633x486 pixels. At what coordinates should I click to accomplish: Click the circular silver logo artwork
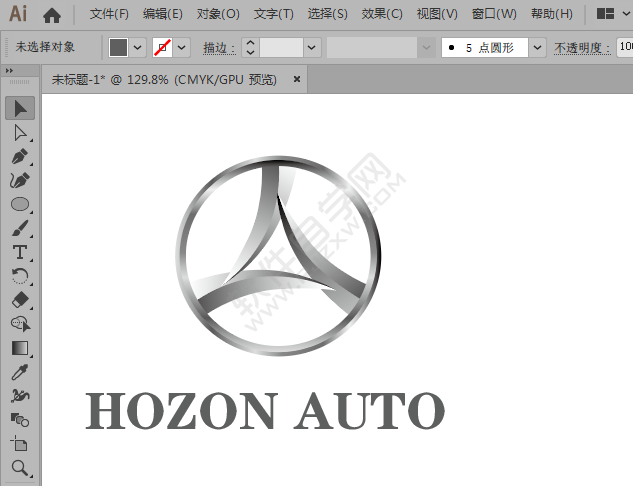[278, 256]
